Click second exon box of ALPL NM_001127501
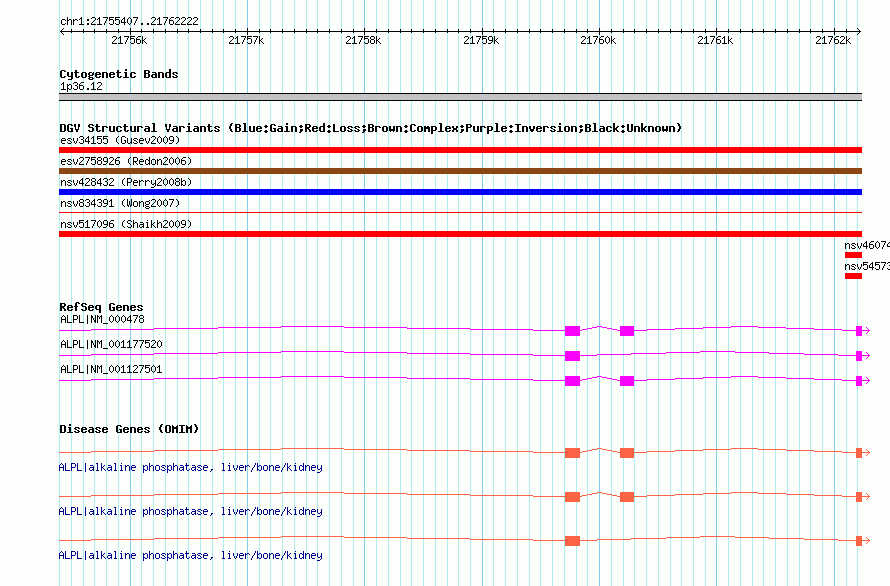 point(627,381)
